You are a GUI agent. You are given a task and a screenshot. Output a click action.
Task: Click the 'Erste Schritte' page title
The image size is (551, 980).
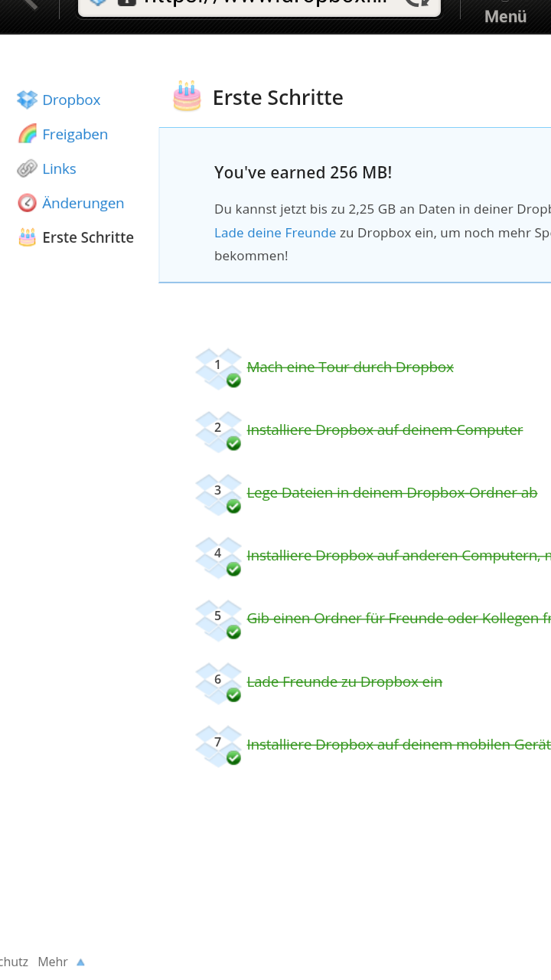click(278, 97)
